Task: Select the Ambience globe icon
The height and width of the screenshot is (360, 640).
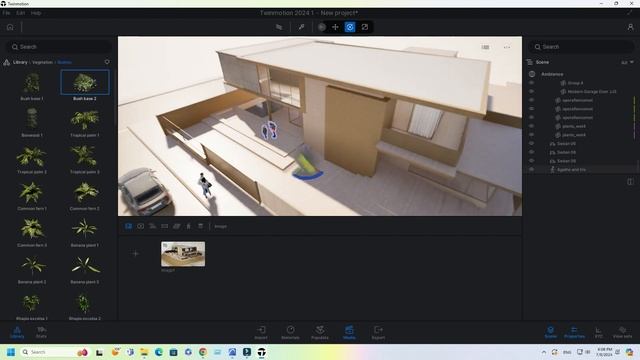Action: point(532,74)
